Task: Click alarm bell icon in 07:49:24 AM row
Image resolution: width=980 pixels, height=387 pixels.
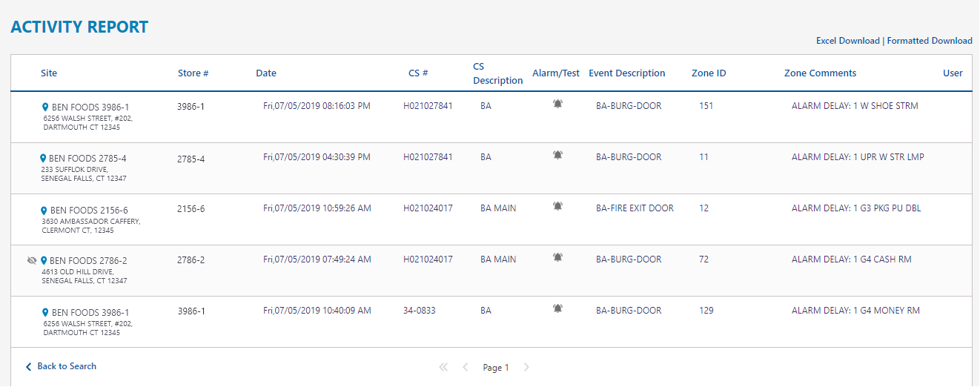Action: (557, 258)
